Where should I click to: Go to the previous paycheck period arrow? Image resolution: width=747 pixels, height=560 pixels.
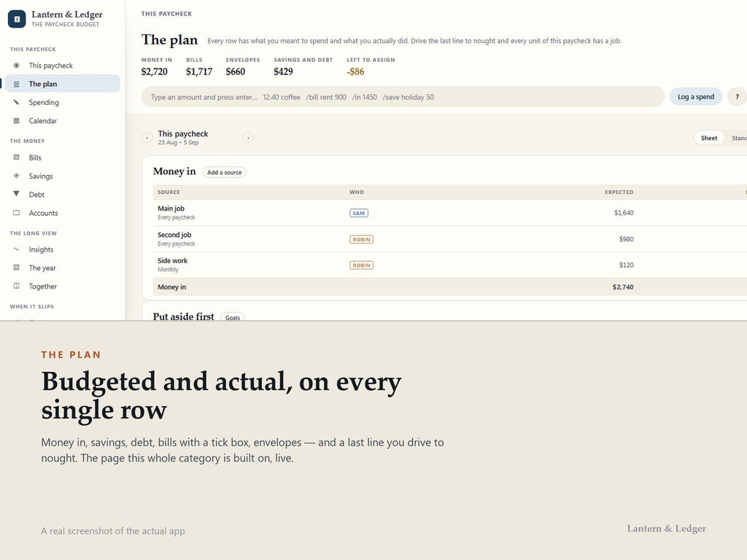click(x=147, y=138)
